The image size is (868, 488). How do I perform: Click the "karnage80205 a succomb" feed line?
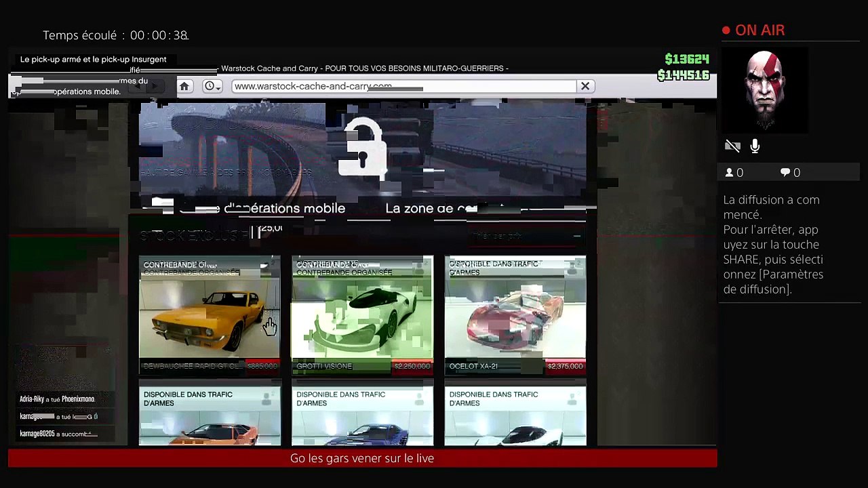click(x=58, y=434)
